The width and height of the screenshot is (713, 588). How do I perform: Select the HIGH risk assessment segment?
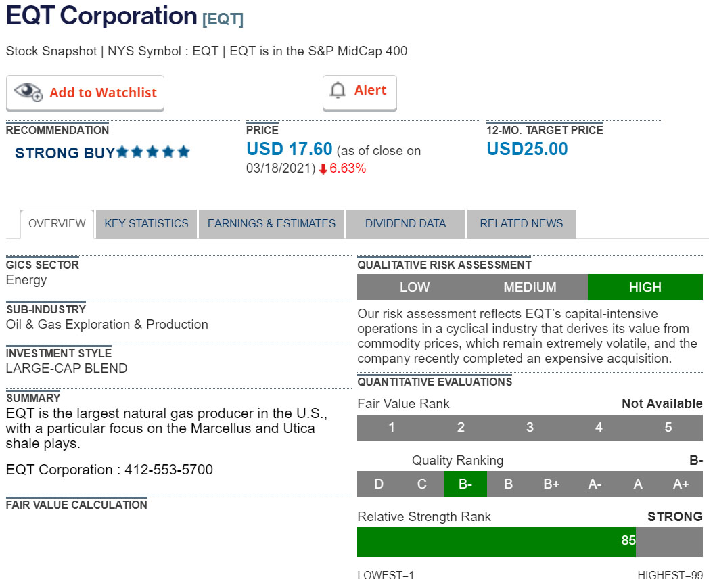click(645, 288)
